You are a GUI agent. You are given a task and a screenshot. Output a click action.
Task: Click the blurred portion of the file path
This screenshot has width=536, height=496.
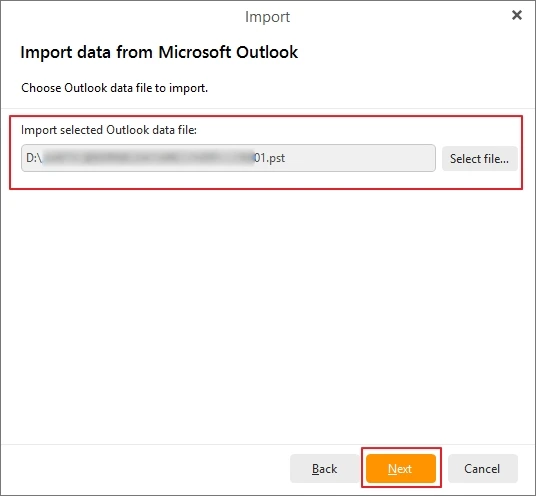[149, 158]
